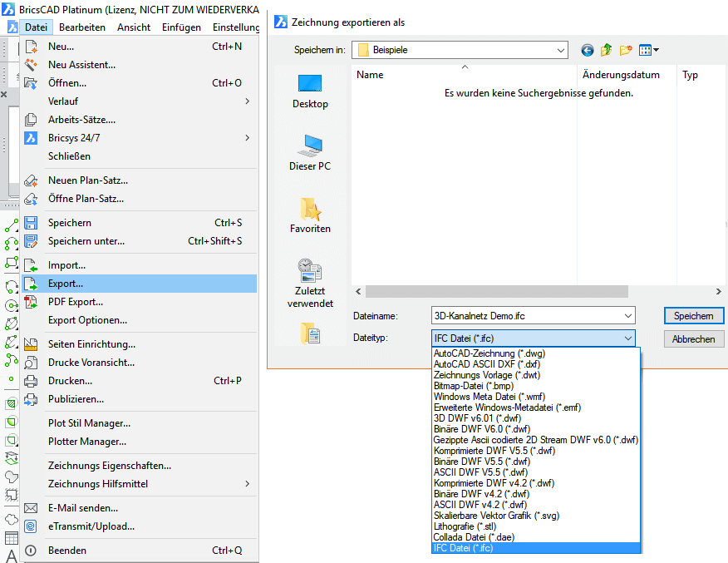The width and height of the screenshot is (728, 563).
Task: Open Desktop location in places sidebar
Action: pos(310,90)
